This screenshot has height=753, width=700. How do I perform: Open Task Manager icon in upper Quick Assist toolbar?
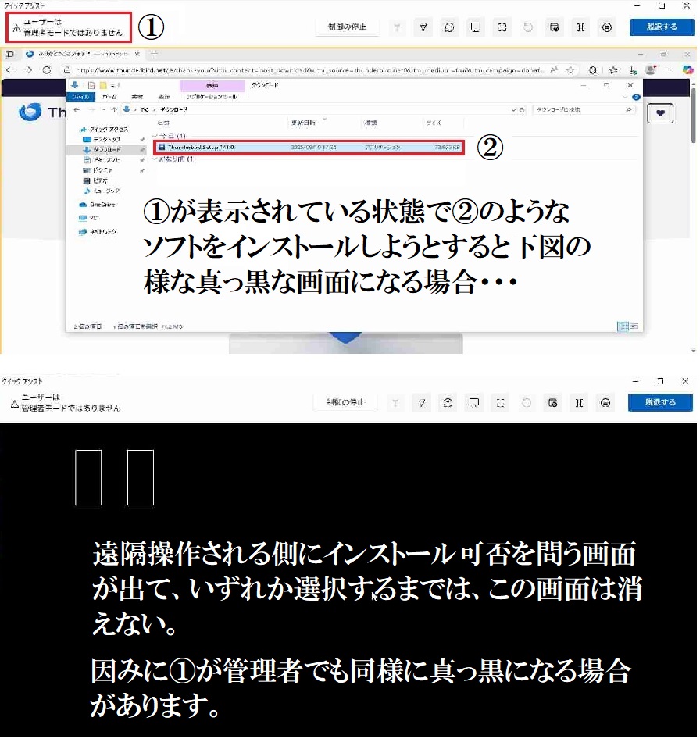coord(554,27)
